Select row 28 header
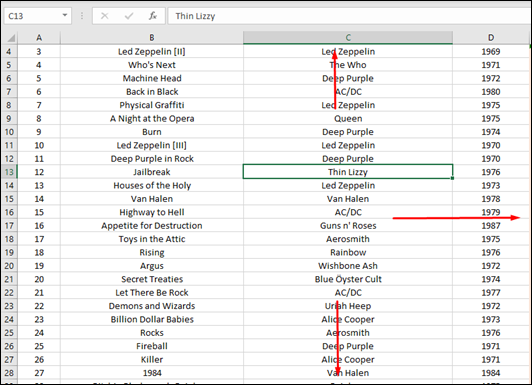Viewport: 532px width, 385px height. pos(9,373)
